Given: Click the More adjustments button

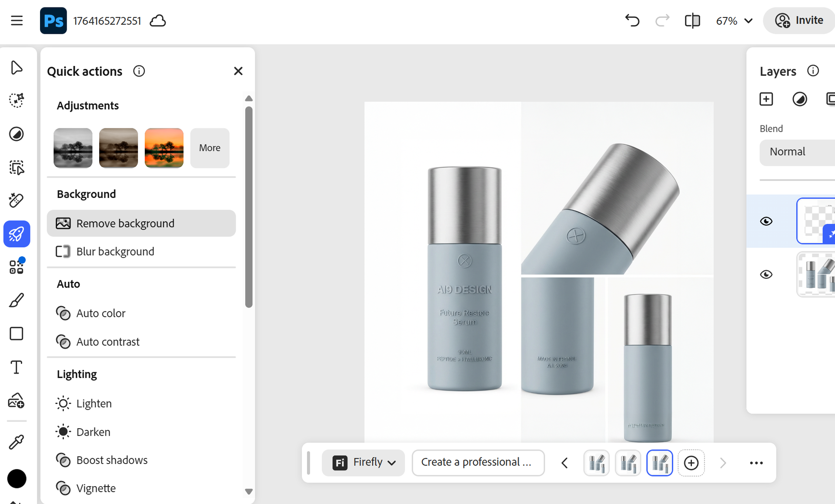Looking at the screenshot, I should pyautogui.click(x=210, y=148).
